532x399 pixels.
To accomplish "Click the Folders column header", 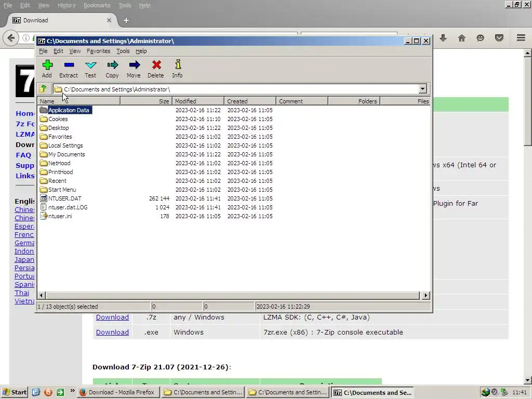I will pyautogui.click(x=354, y=101).
